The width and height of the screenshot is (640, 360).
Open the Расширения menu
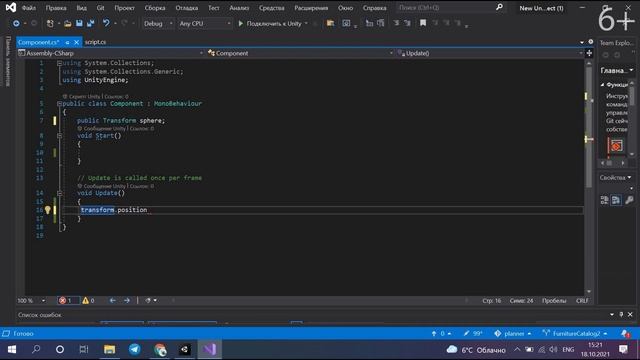(311, 8)
